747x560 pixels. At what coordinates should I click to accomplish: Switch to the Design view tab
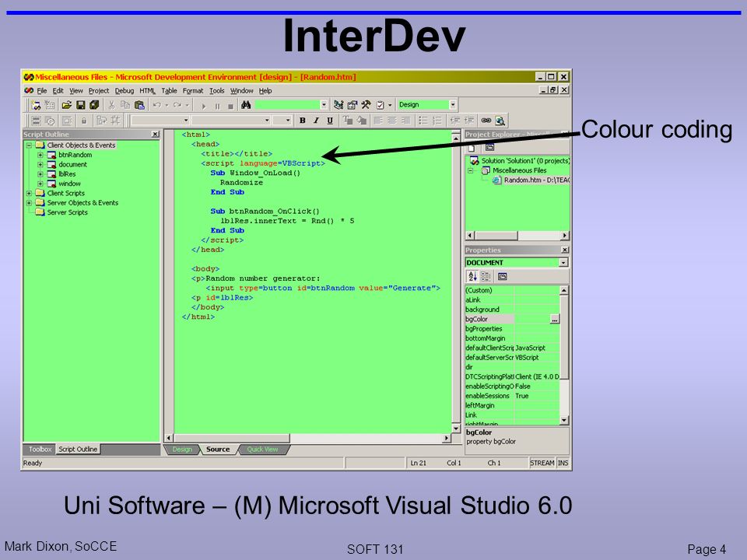[x=182, y=449]
